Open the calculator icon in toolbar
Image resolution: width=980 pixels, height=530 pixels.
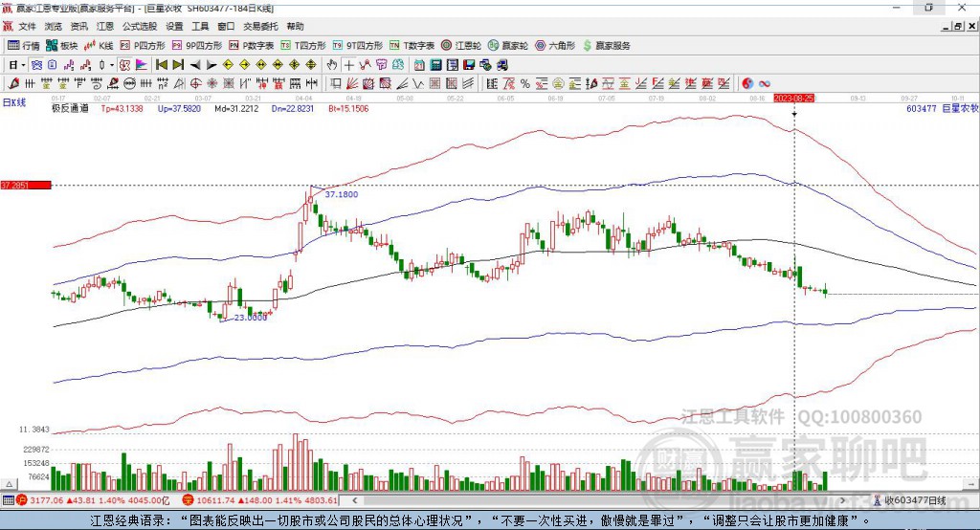pos(435,65)
